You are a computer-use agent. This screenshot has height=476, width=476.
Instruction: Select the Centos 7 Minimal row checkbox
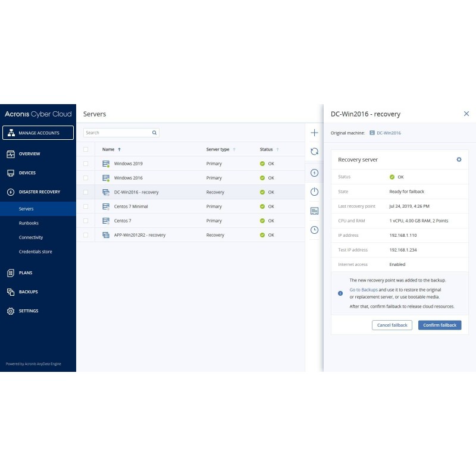[x=86, y=206]
